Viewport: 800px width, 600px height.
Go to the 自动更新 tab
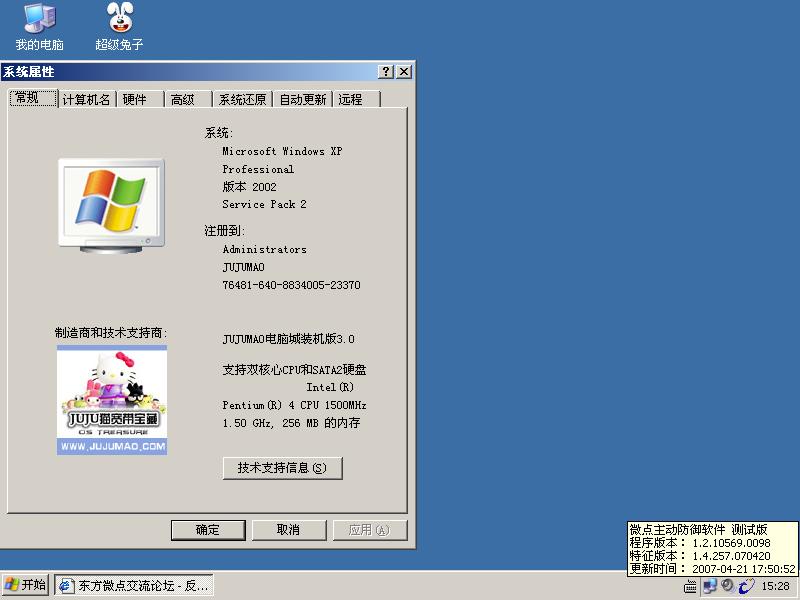(303, 99)
